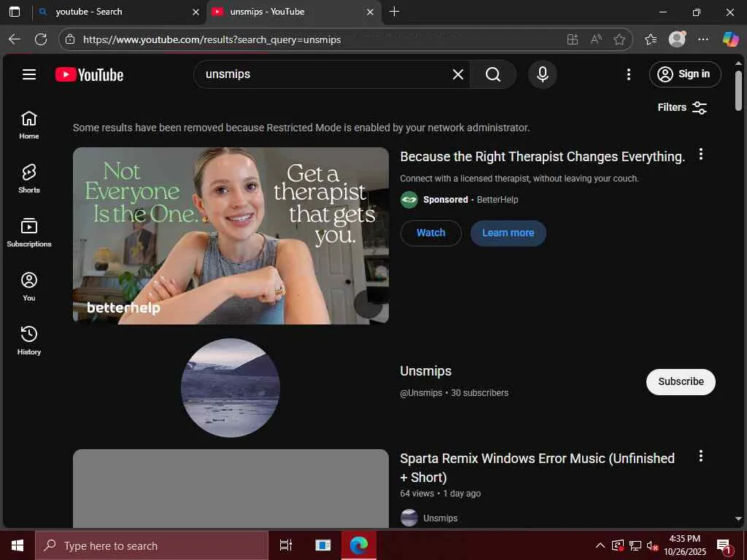Subscribe to the Unsmips channel
The image size is (747, 560).
click(681, 382)
